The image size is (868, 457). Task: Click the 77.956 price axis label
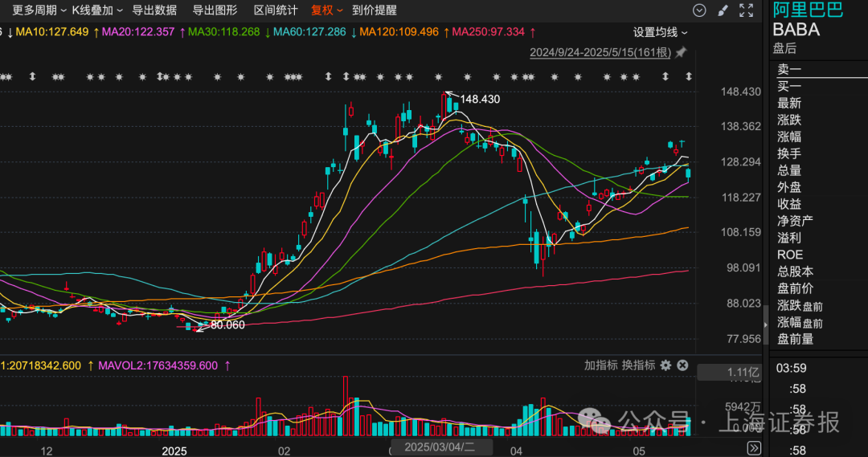pyautogui.click(x=743, y=339)
